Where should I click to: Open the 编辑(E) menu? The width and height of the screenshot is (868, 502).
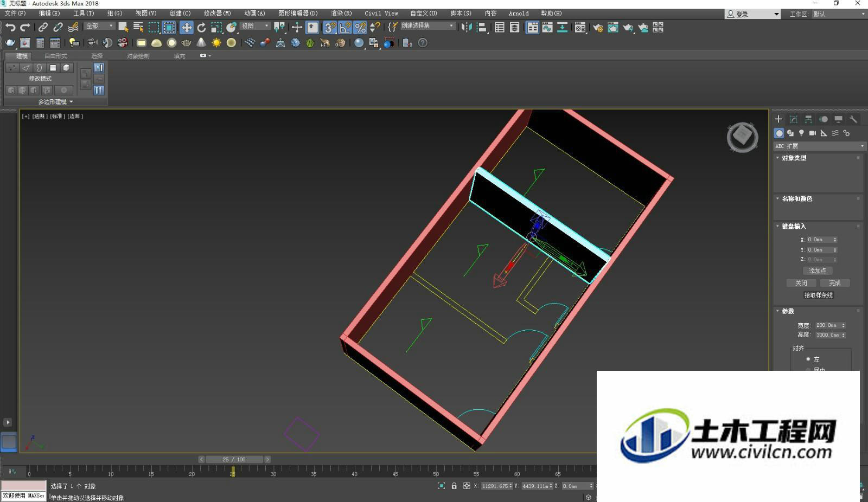click(49, 13)
